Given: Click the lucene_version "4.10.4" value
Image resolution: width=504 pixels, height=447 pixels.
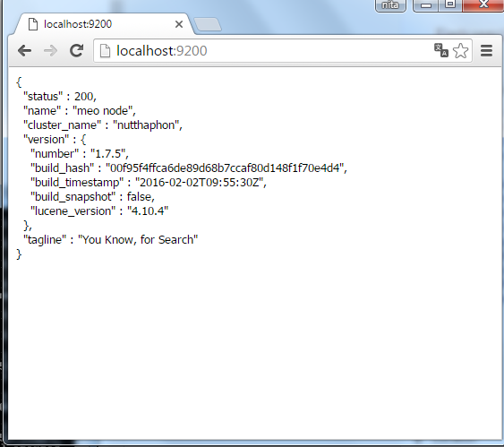Looking at the screenshot, I should (x=148, y=211).
